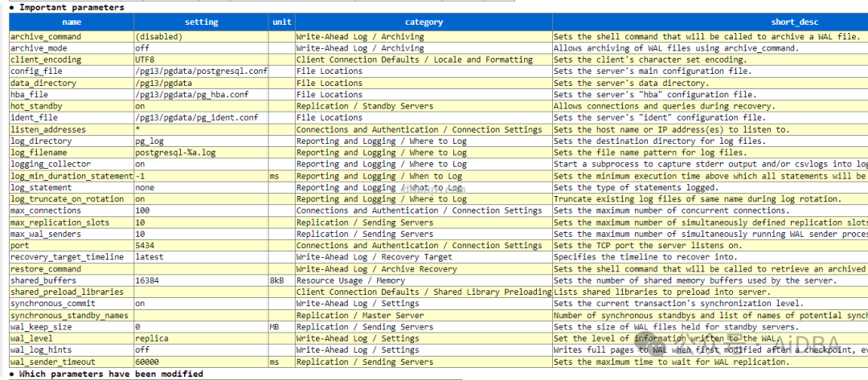Click synchronous_standby_names parameter name
Image resolution: width=868 pixels, height=380 pixels.
(69, 315)
